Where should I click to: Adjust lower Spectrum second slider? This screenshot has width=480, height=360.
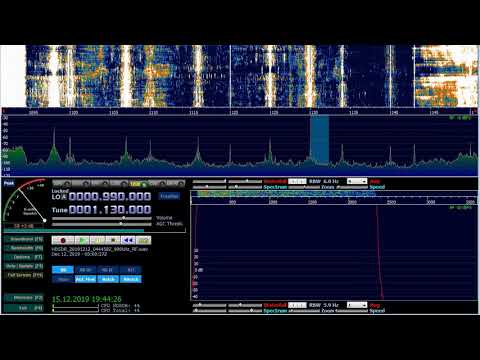coord(245,311)
